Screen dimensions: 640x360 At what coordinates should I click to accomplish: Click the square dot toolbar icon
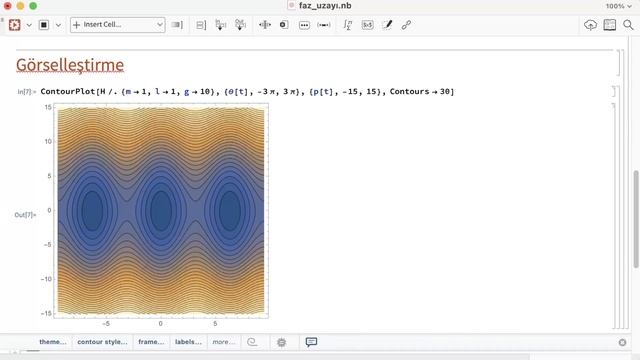coord(284,25)
